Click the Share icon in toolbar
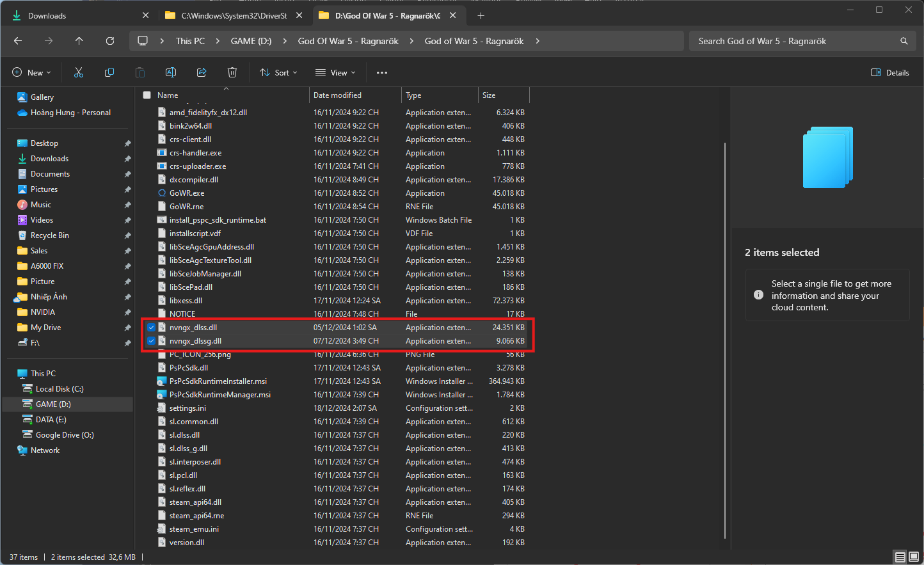The image size is (924, 565). [x=202, y=72]
